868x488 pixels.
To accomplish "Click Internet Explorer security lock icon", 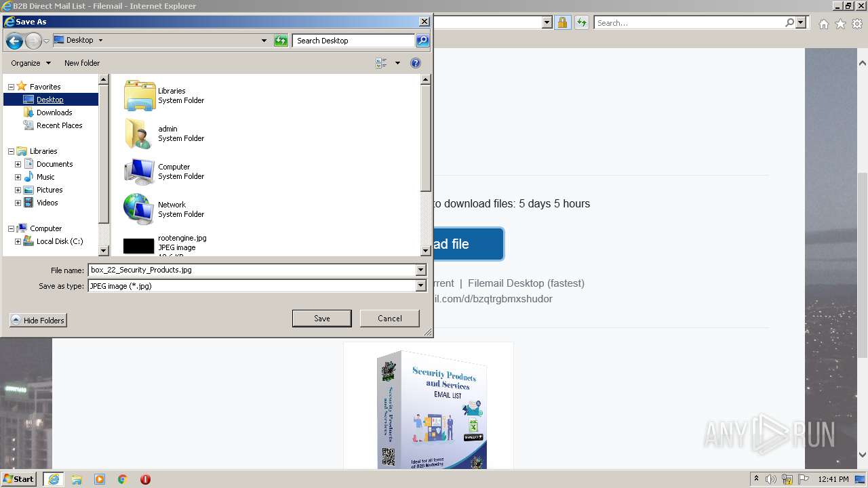I will [562, 23].
